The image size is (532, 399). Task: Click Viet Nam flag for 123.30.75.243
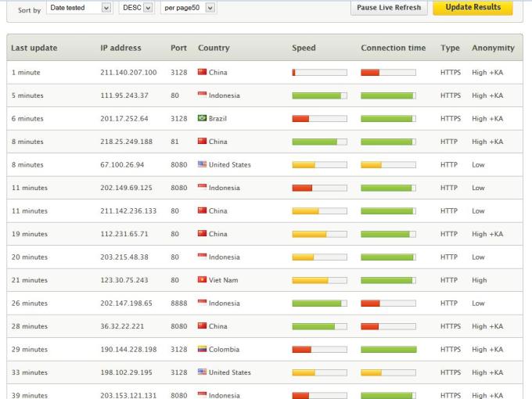(202, 279)
